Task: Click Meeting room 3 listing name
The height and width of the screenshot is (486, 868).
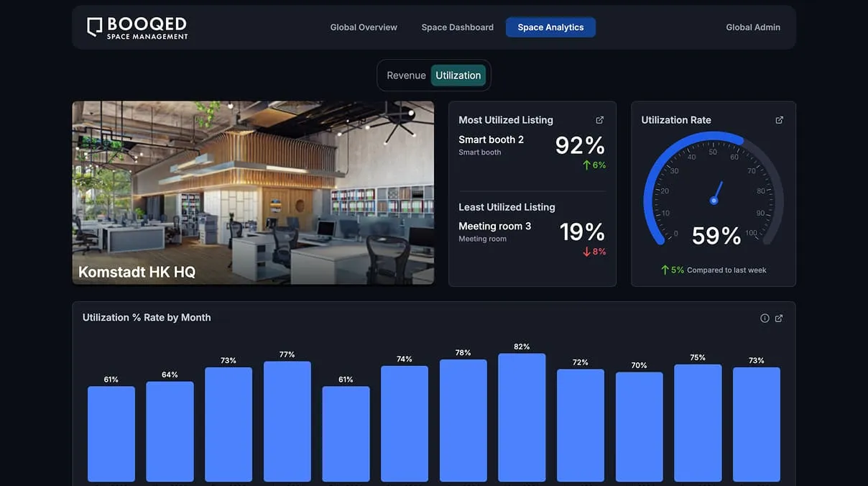Action: click(x=495, y=226)
